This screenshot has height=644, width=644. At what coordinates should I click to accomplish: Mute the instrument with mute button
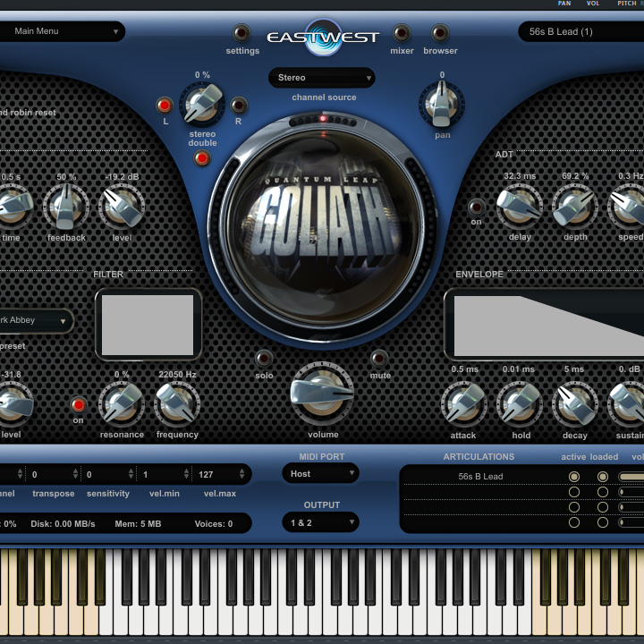tap(380, 359)
